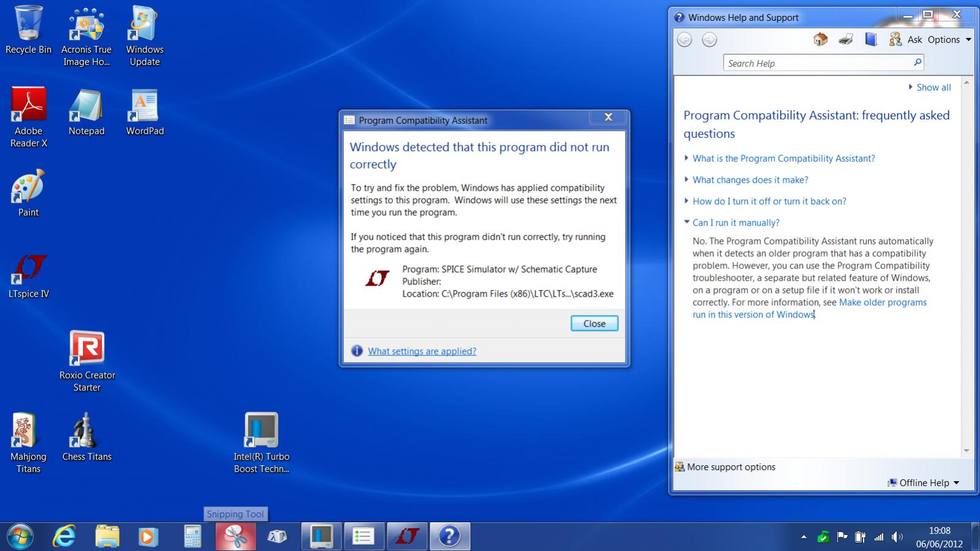Show hidden icons in system tray
This screenshot has width=980, height=551.
803,538
